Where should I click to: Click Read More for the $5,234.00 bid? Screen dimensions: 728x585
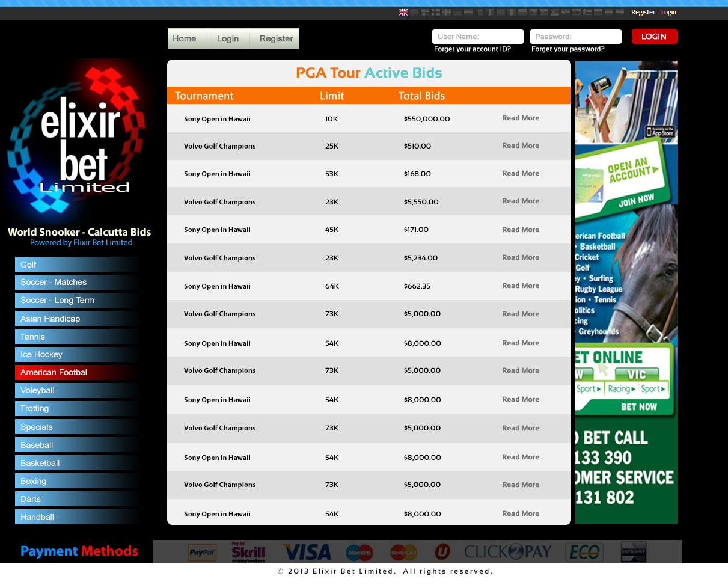click(x=521, y=257)
